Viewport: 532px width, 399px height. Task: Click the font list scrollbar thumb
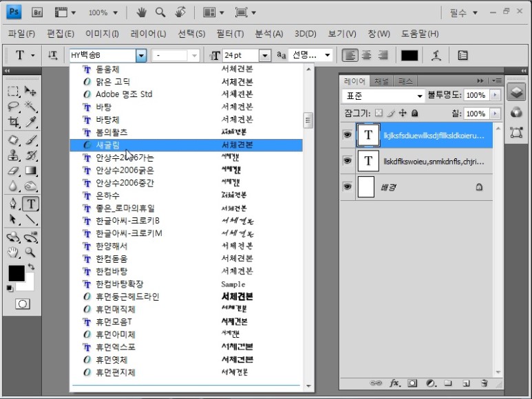(x=308, y=120)
